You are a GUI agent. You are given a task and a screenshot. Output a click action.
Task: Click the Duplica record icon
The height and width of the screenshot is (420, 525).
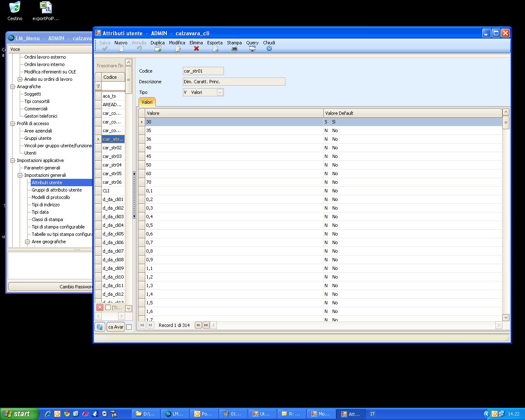157,48
